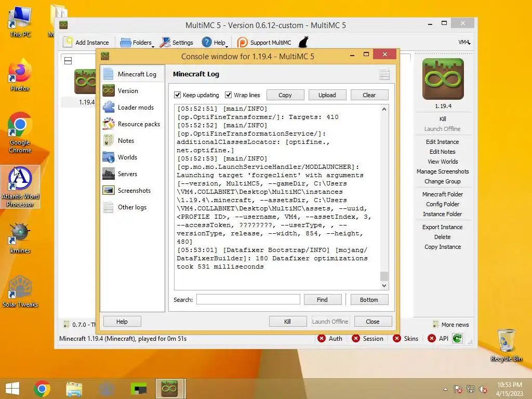Open the Screenshots page
This screenshot has width=532, height=399.
132,190
